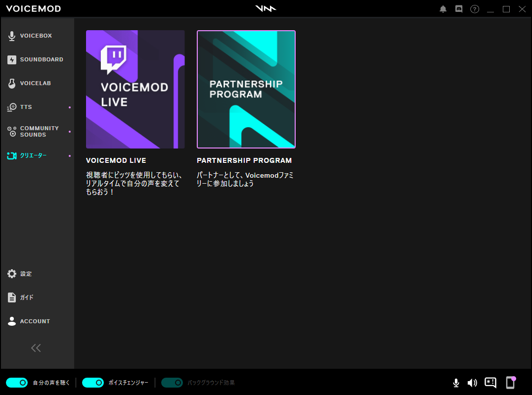Open the feedback chat icon
The width and height of the screenshot is (532, 395).
490,383
